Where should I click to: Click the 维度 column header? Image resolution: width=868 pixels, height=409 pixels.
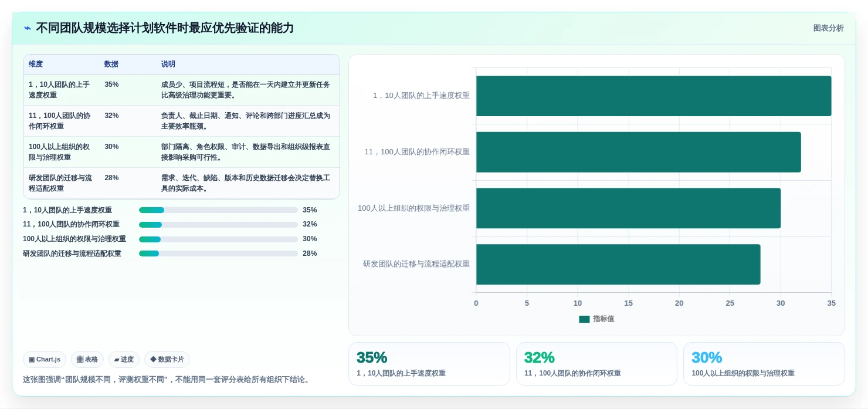36,64
